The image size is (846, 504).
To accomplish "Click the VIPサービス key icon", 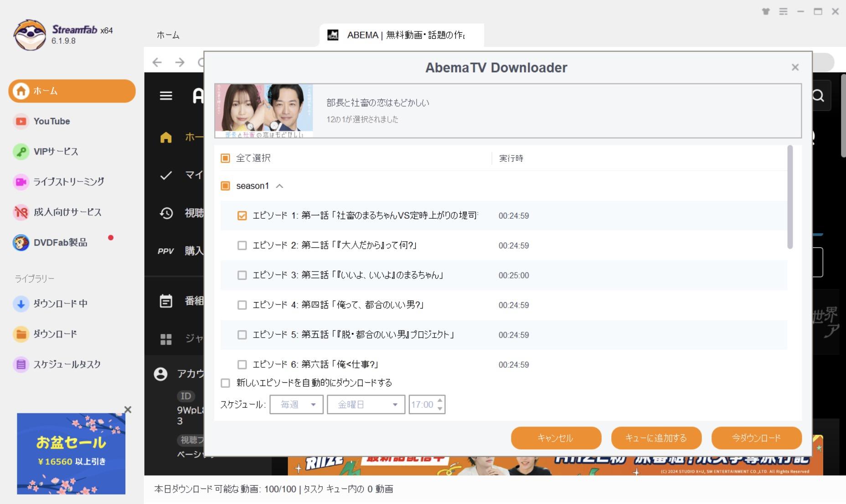I will tap(21, 151).
